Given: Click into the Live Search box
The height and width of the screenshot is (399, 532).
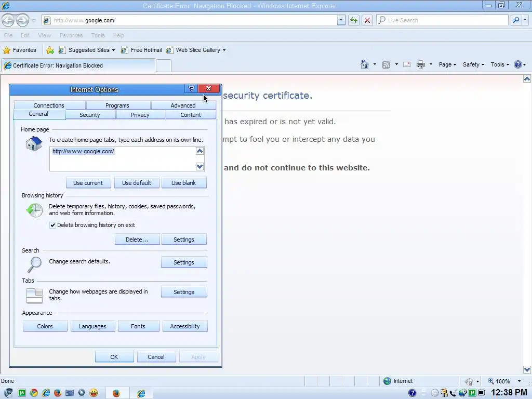Looking at the screenshot, I should click(x=442, y=20).
